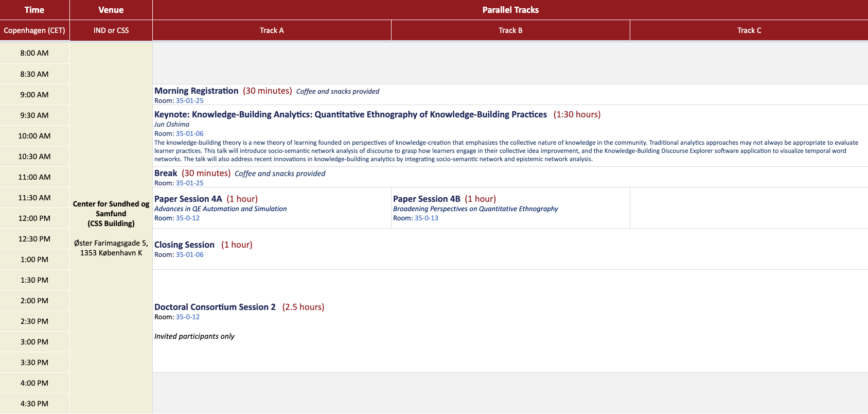Image resolution: width=868 pixels, height=414 pixels.
Task: Click the 8:00 AM time cell
Action: pyautogui.click(x=34, y=53)
